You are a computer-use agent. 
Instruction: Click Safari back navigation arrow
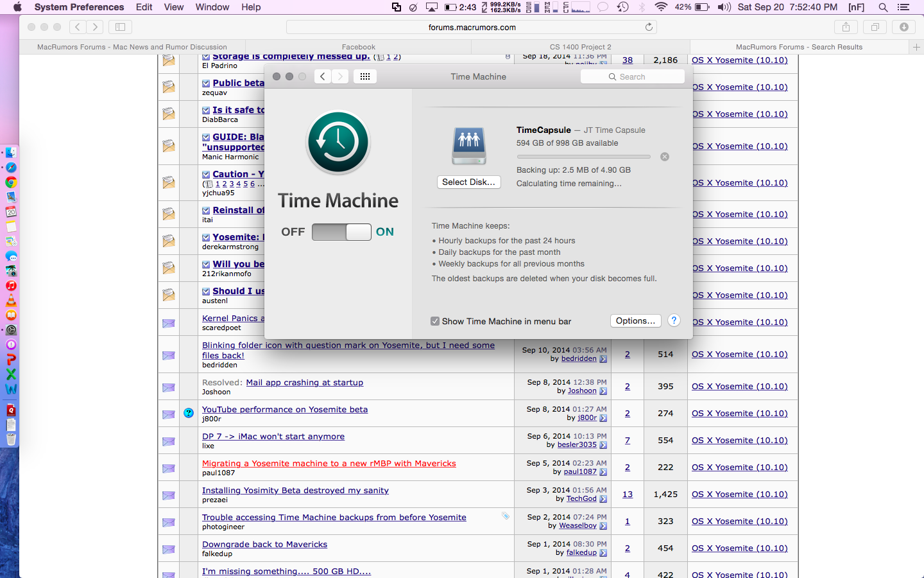[x=77, y=27]
